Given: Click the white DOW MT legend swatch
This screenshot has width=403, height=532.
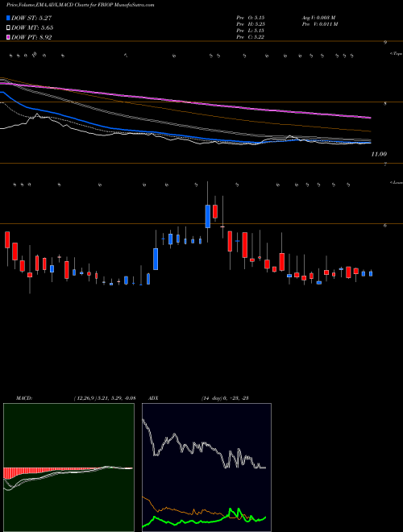Looking at the screenshot, I should coord(8,27).
